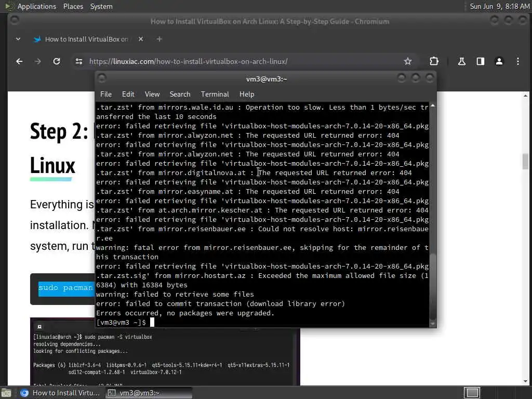Click the highlighted 'sudo pacman' code text
532x399 pixels.
66,289
